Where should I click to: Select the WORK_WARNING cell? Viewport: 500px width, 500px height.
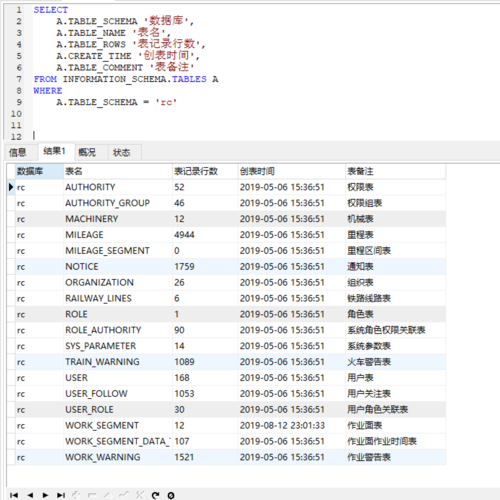point(118,457)
